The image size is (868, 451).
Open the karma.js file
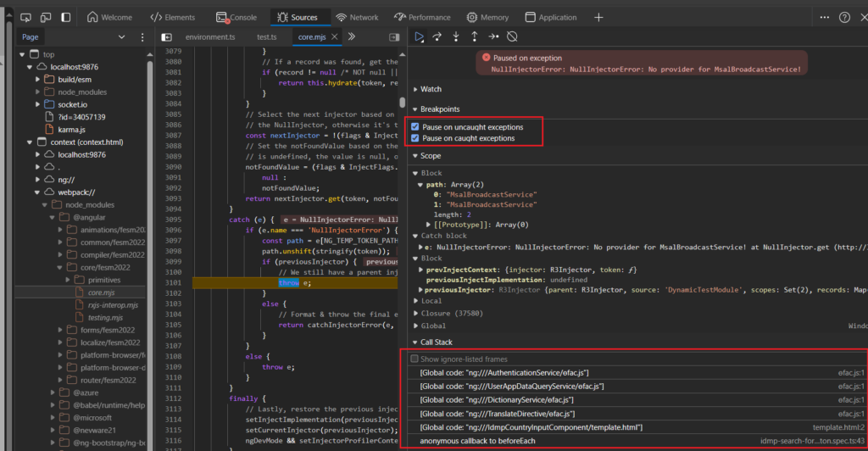(71, 130)
